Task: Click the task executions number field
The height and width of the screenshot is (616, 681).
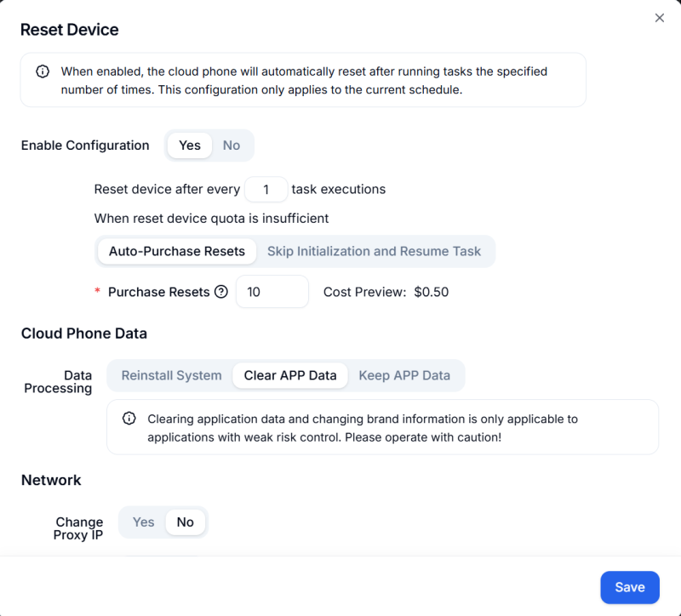Action: click(266, 189)
